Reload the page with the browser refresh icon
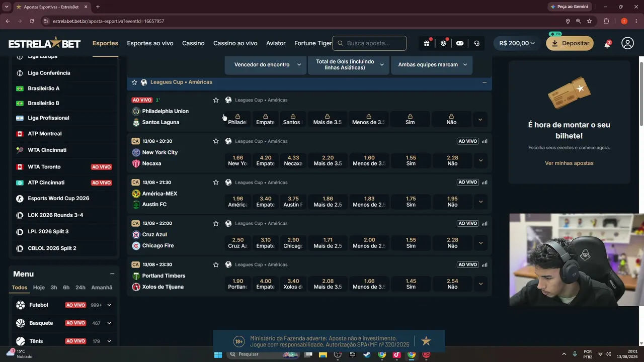Screen dimensions: 644x362 32,21
